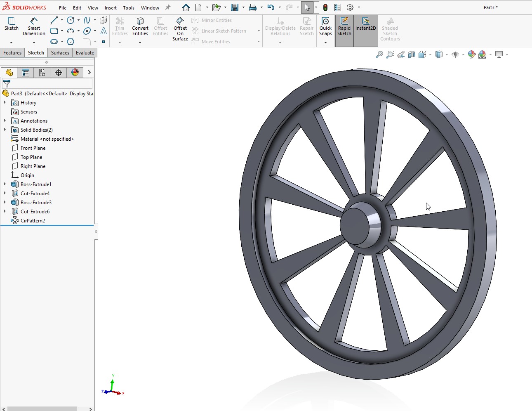Click the Zoom to Fit magnifier icon
This screenshot has height=411, width=532.
[x=379, y=54]
